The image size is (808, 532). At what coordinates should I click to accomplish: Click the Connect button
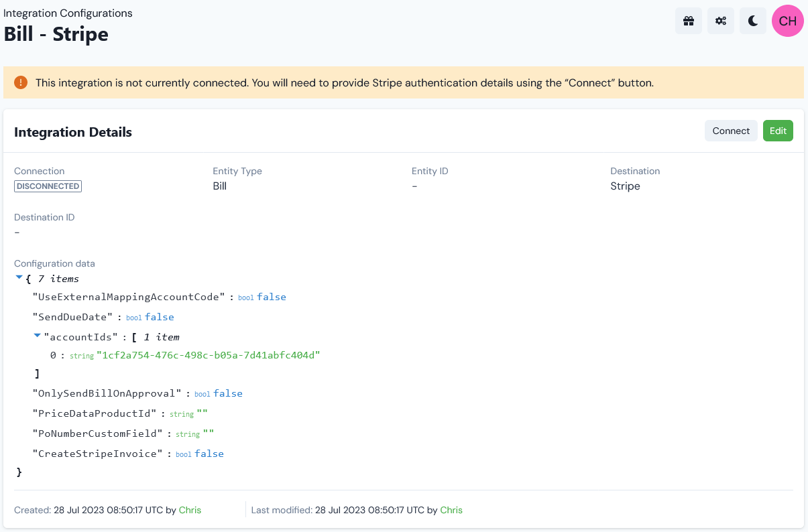pos(731,131)
